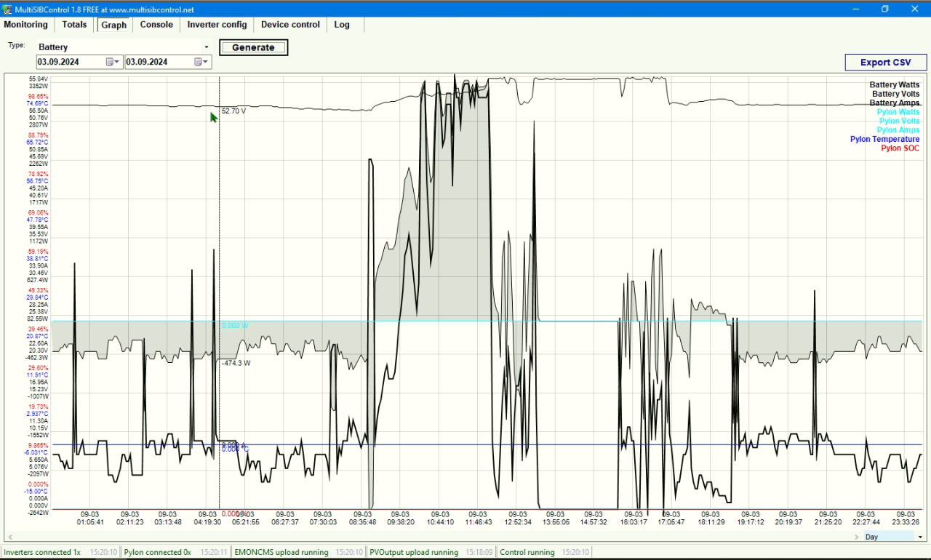The height and width of the screenshot is (560, 931).
Task: Click the start date dropdown arrow
Action: pyautogui.click(x=118, y=62)
